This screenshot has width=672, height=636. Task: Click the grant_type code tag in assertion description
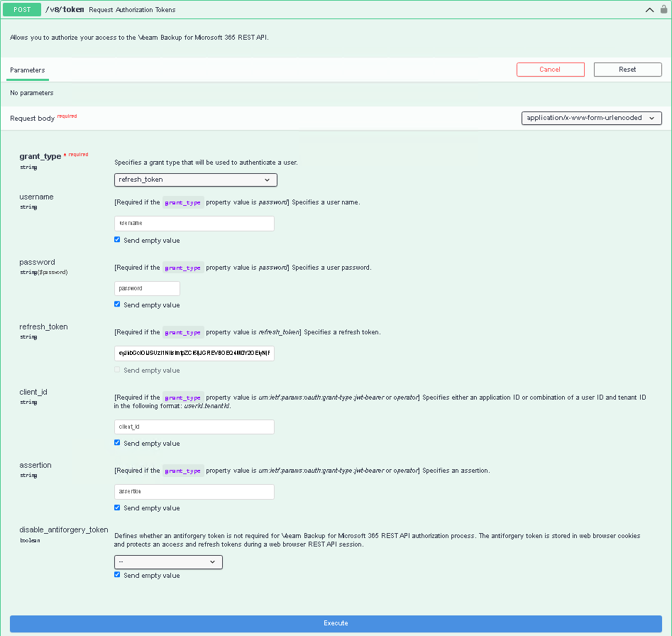coord(182,471)
